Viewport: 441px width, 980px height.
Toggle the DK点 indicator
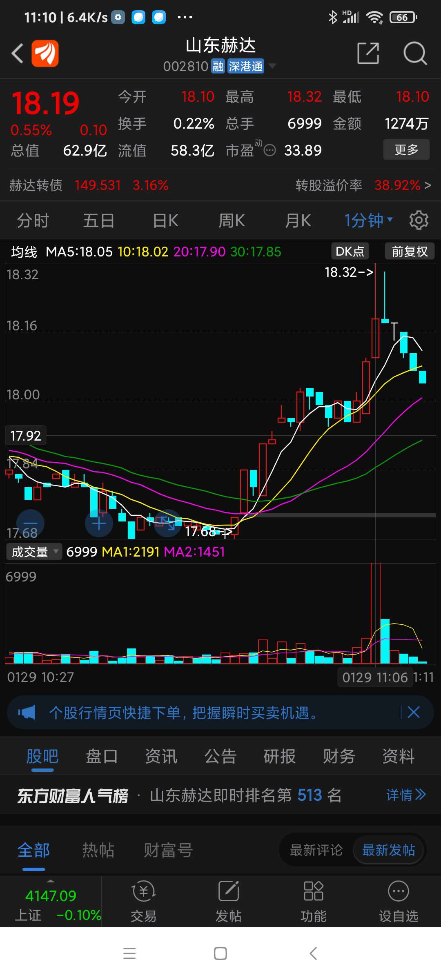pos(350,251)
